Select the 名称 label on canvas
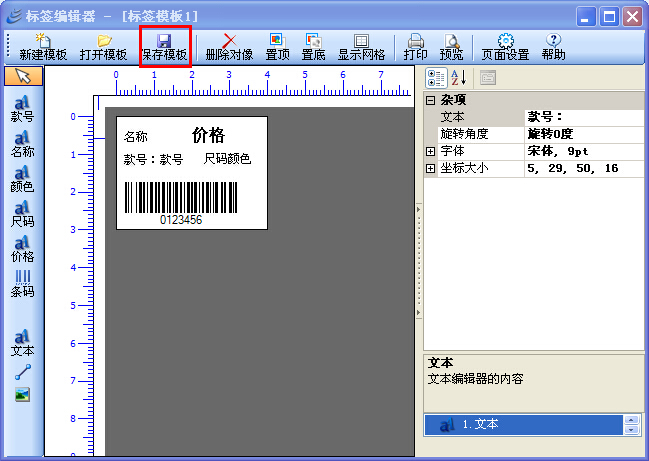This screenshot has width=649, height=461. tap(135, 137)
